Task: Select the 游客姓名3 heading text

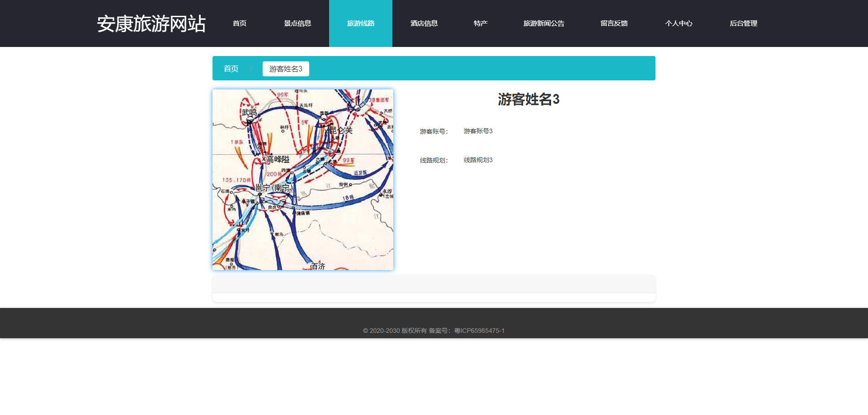Action: 528,99
